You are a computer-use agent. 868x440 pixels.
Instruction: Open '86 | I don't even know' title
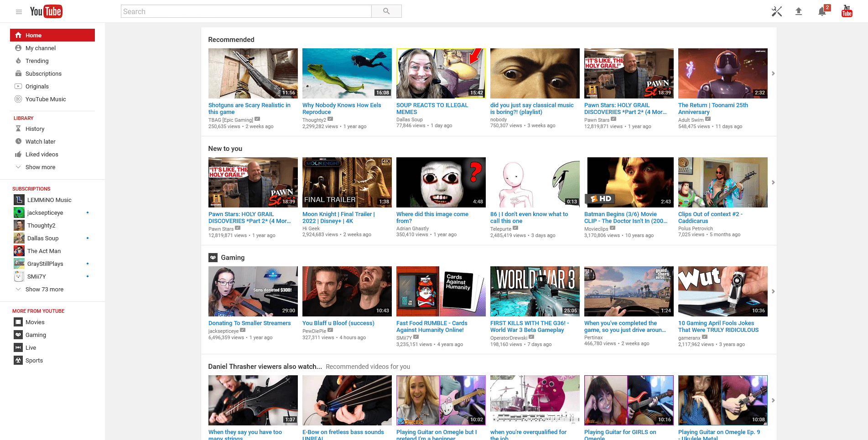(529, 217)
